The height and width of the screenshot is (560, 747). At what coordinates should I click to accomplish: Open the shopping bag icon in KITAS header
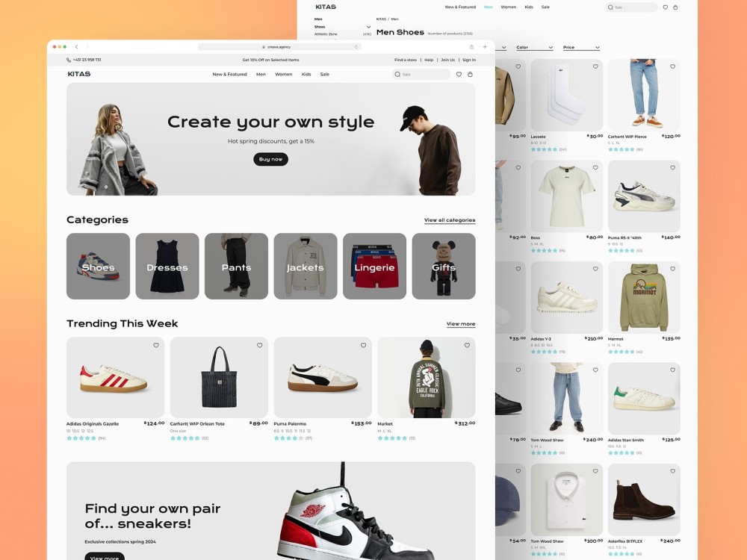[x=471, y=74]
